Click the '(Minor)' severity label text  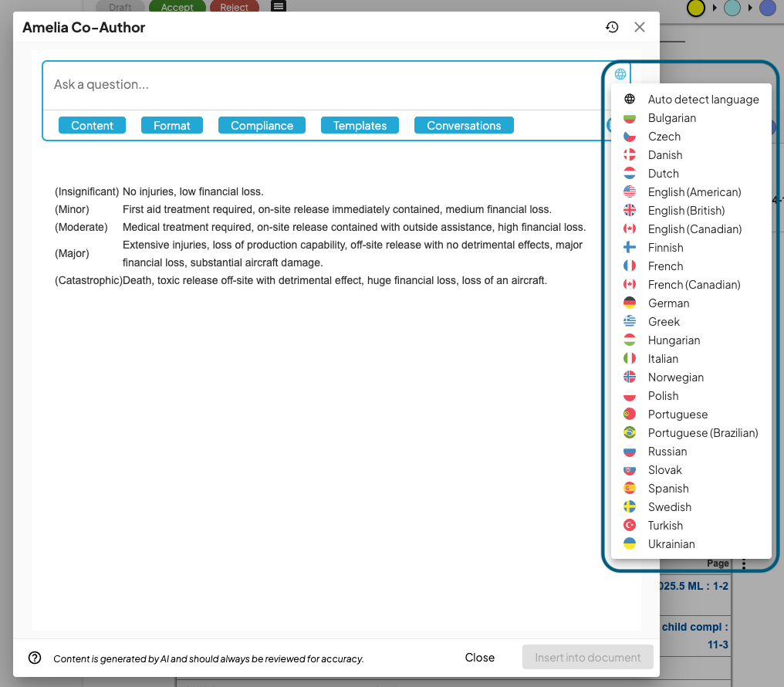point(72,209)
